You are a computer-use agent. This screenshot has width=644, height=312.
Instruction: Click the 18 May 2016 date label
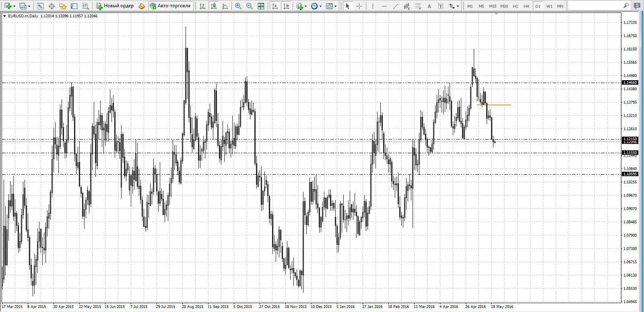(x=502, y=307)
